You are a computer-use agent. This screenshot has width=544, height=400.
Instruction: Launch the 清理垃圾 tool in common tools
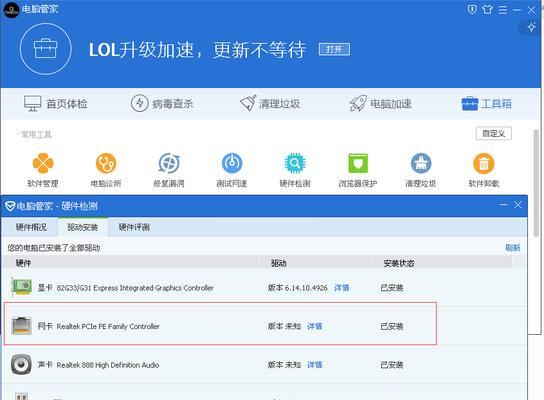click(421, 163)
